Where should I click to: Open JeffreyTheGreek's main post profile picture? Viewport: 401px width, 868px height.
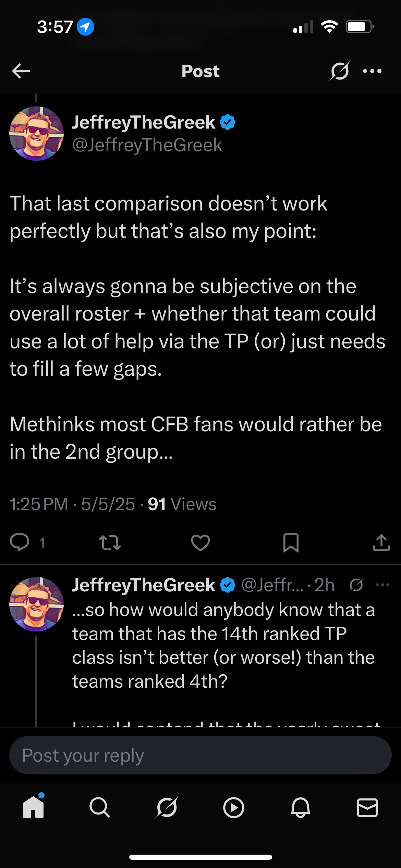36,133
